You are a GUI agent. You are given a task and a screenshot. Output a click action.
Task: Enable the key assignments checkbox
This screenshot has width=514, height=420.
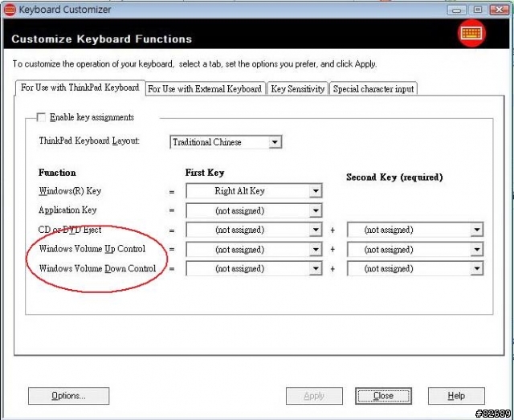coord(41,117)
